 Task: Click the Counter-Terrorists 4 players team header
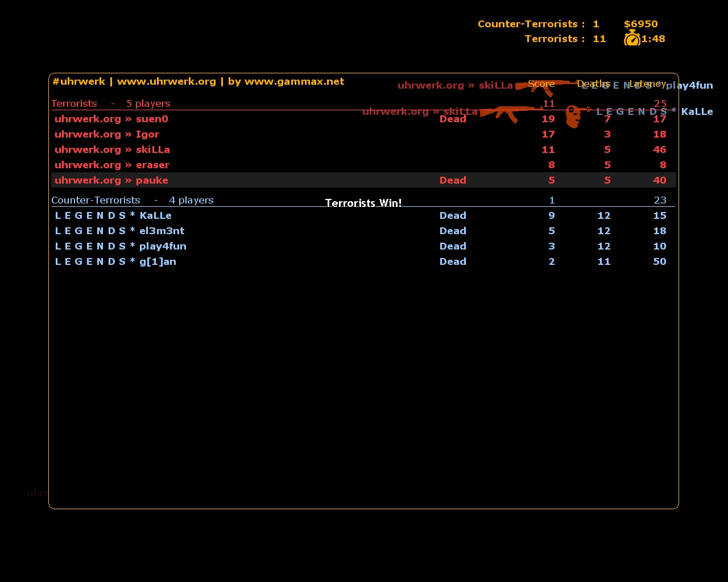pyautogui.click(x=132, y=200)
